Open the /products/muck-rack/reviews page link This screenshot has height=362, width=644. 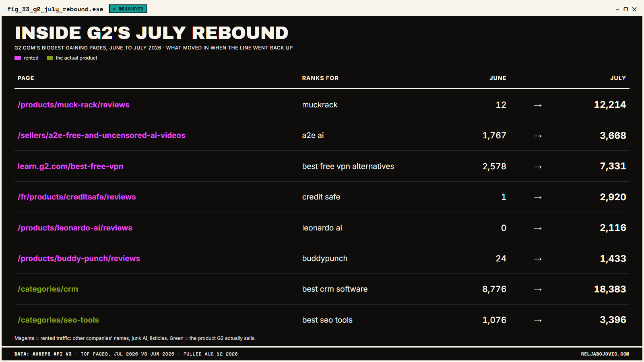(74, 105)
